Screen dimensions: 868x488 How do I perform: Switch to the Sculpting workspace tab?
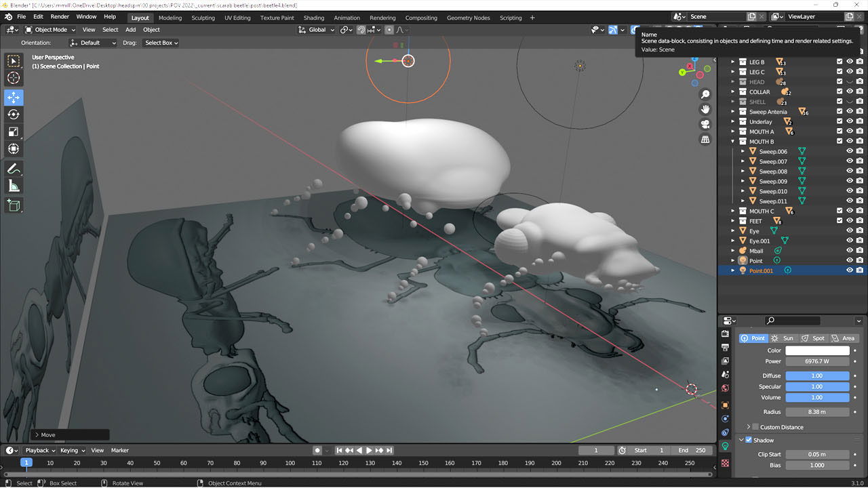(203, 18)
